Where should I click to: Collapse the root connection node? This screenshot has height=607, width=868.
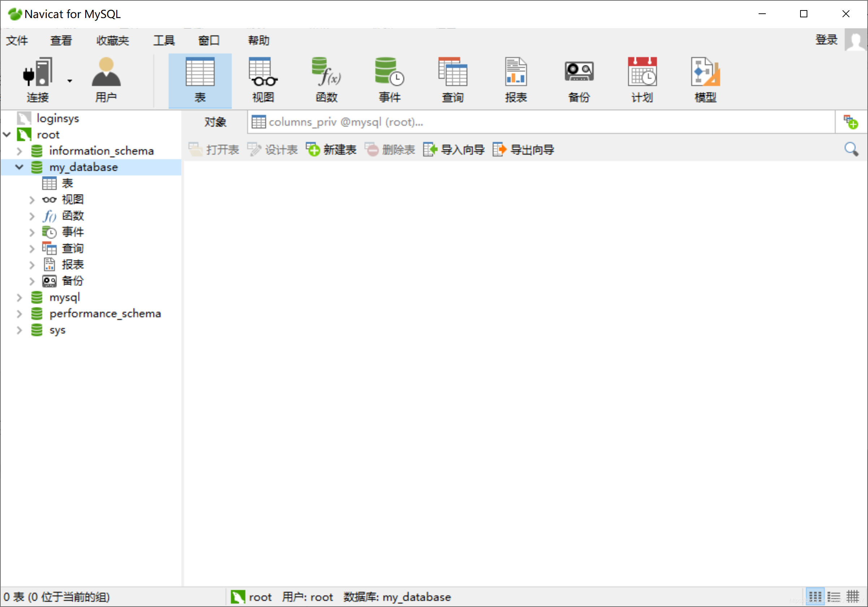pos(7,134)
